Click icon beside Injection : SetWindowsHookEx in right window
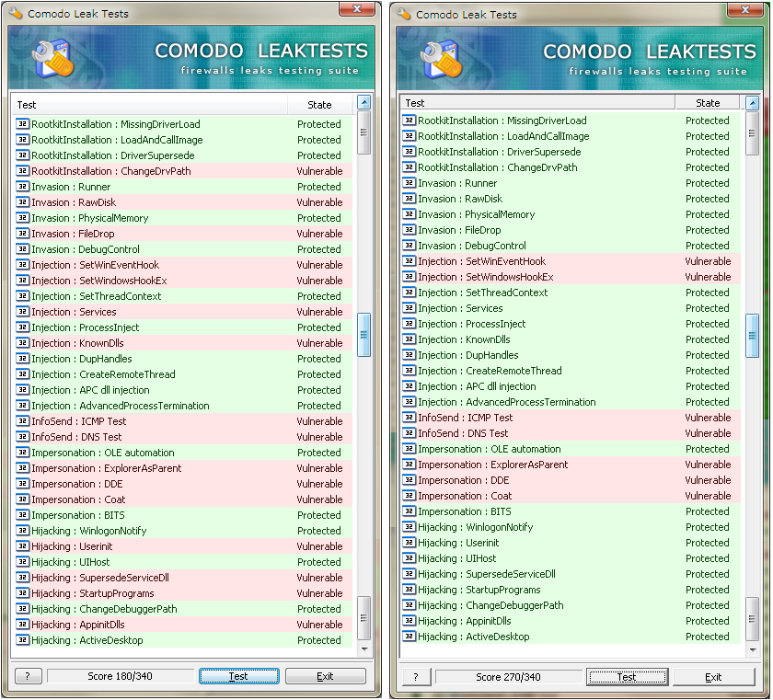The height and width of the screenshot is (700, 773). pyautogui.click(x=410, y=276)
